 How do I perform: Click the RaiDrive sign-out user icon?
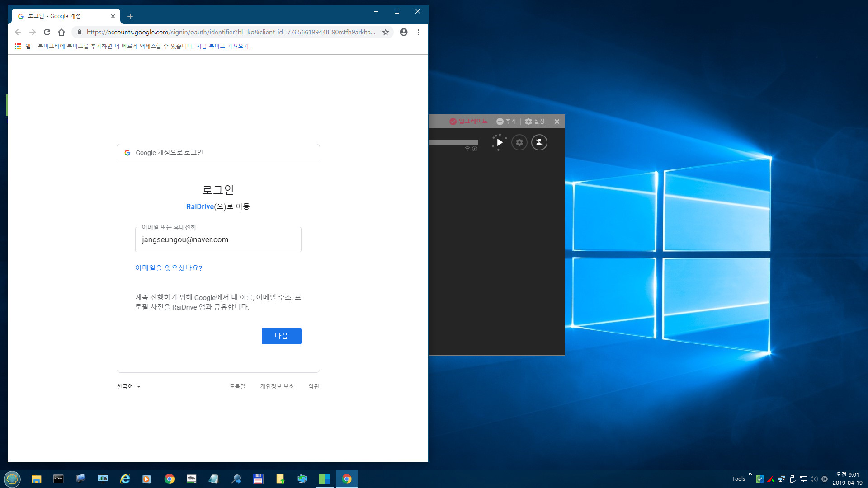[x=539, y=142]
